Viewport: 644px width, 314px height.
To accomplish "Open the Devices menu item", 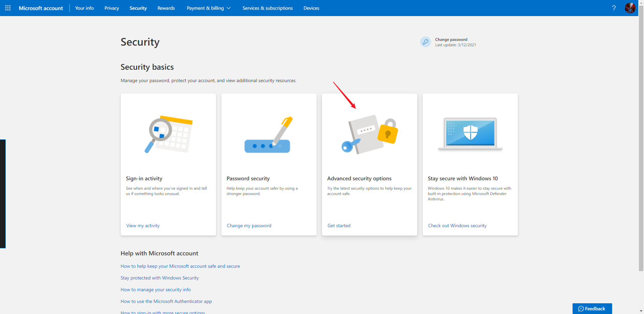I will coord(311,8).
